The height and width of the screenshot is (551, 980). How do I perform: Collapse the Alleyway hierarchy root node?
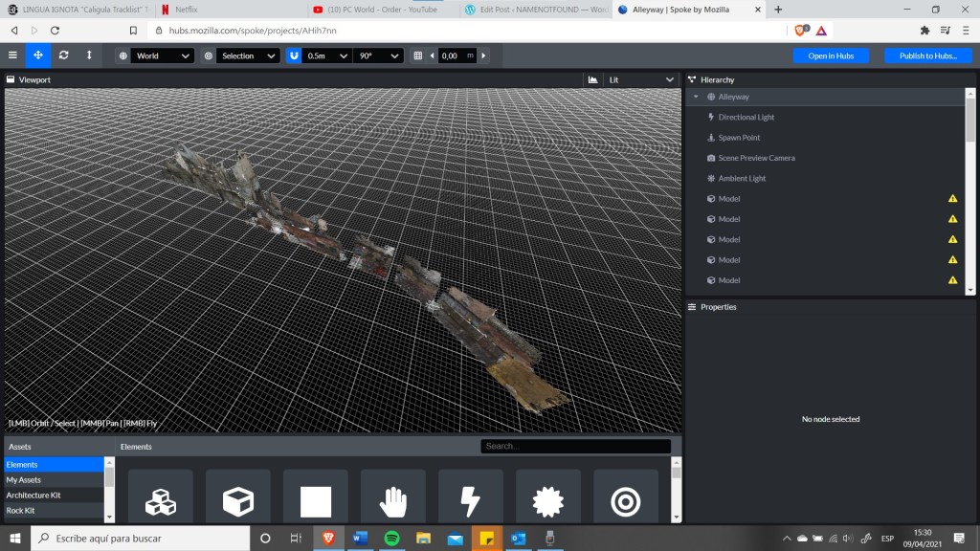[x=696, y=97]
